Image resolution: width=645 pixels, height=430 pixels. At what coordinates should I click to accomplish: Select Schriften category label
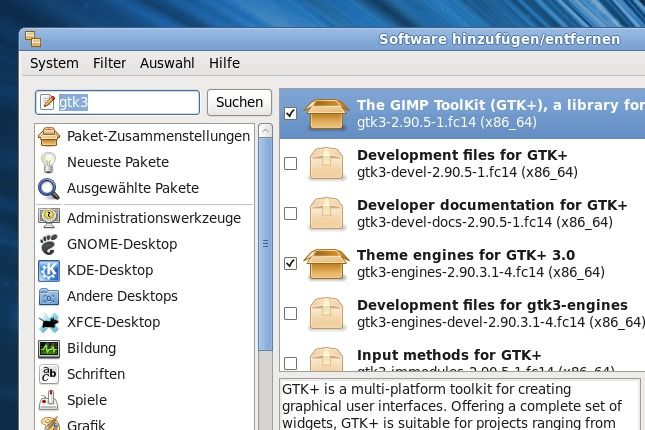(96, 374)
